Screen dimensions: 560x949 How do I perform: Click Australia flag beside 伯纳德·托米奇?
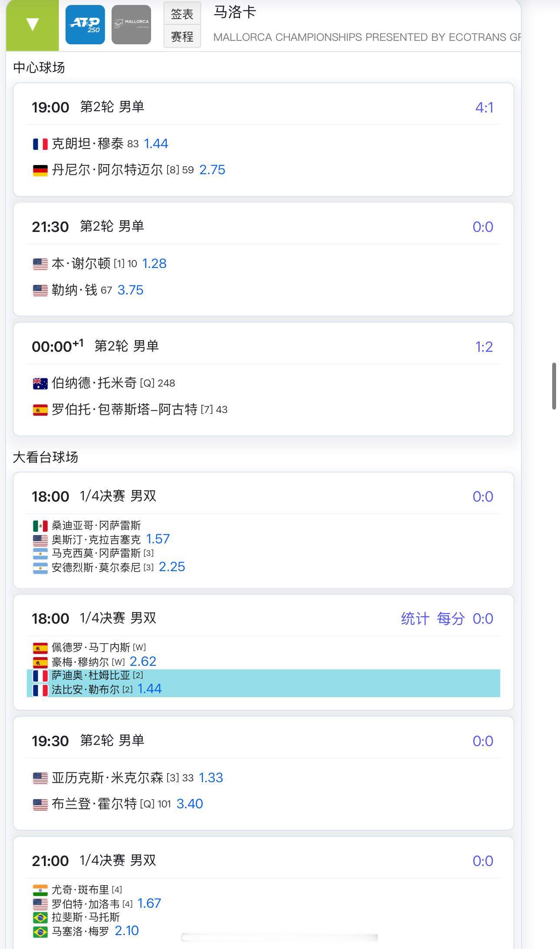click(40, 384)
